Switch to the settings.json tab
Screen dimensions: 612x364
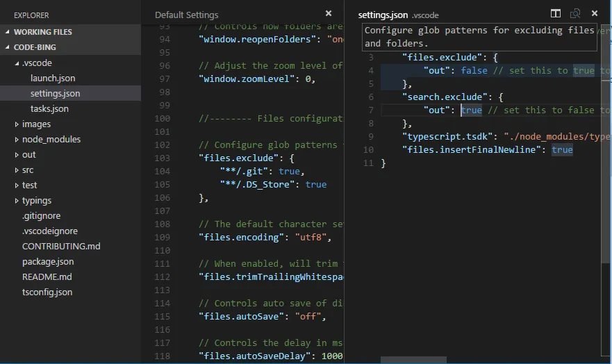[x=383, y=15]
